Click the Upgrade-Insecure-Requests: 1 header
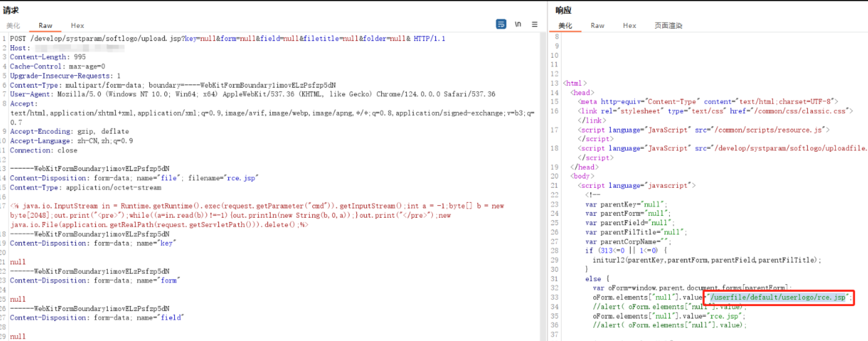868x341 pixels. click(x=65, y=76)
